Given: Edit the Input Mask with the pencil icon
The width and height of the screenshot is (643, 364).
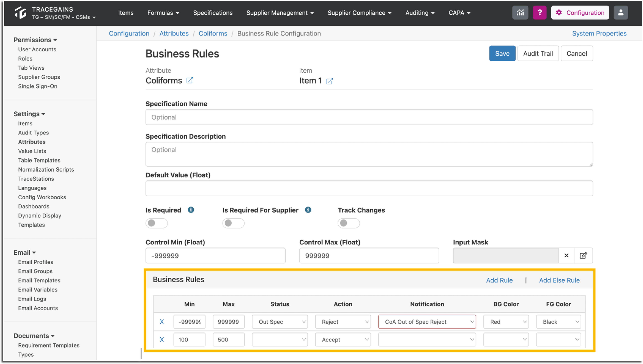Looking at the screenshot, I should click(583, 255).
